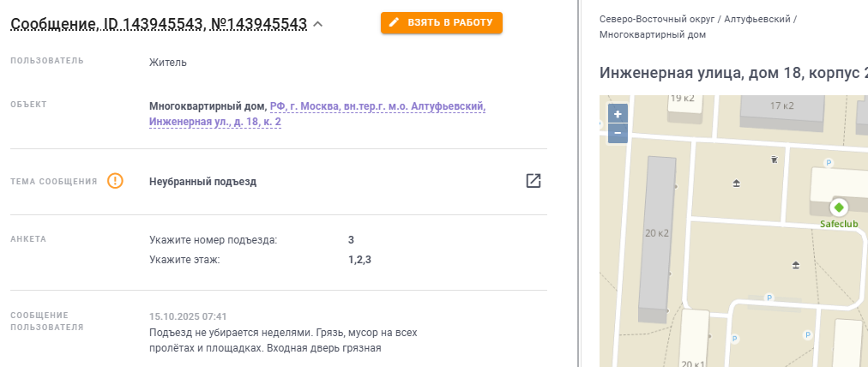Zoom out the map with minus button
This screenshot has width=868, height=367.
point(618,133)
